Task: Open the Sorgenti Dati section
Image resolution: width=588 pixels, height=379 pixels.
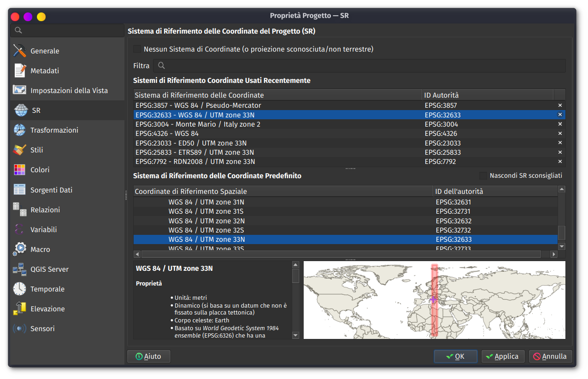Action: [x=51, y=190]
